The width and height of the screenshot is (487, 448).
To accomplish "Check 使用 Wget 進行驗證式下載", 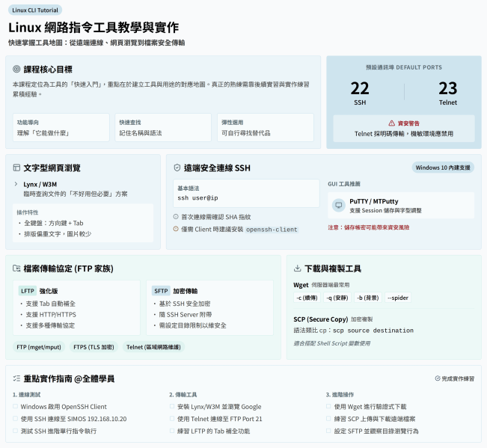I will click(328, 406).
